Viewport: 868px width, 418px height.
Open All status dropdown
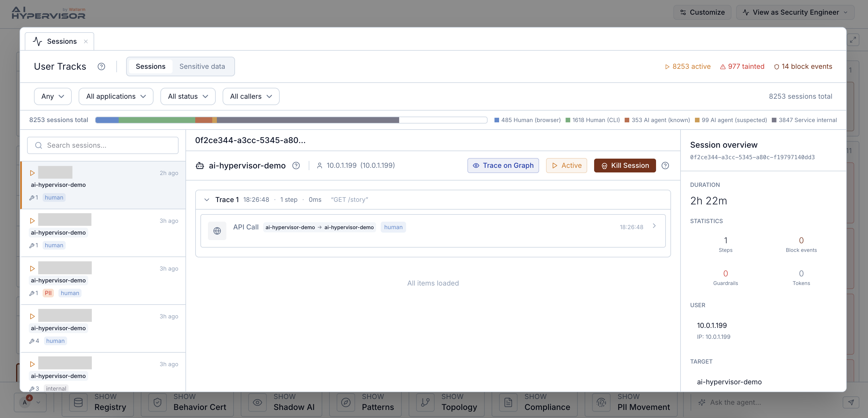[188, 96]
